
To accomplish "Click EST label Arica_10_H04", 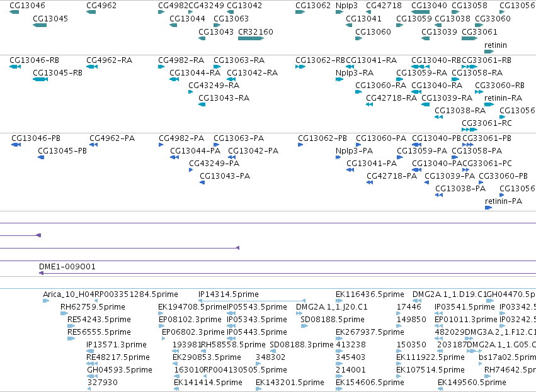I will click(69, 294).
